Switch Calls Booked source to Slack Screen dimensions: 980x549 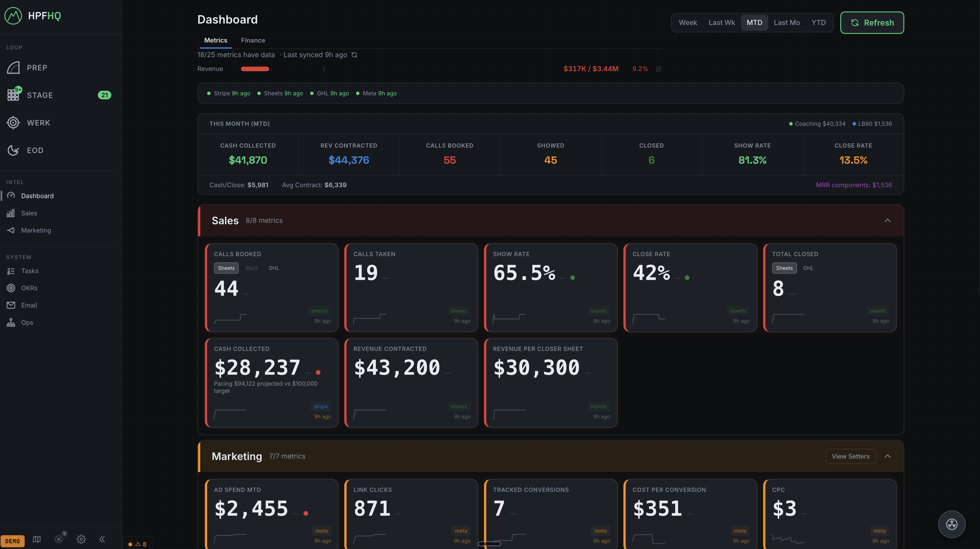(x=252, y=268)
